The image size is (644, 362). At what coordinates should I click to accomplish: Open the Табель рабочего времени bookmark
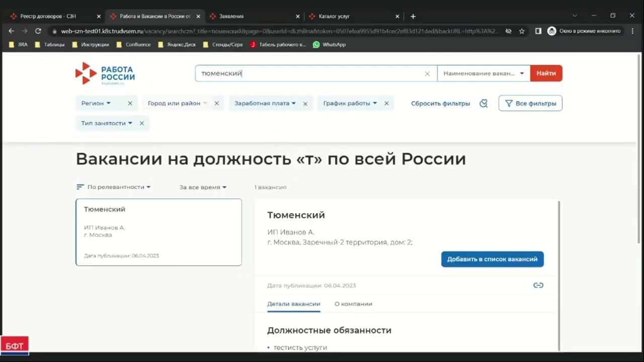click(x=278, y=44)
